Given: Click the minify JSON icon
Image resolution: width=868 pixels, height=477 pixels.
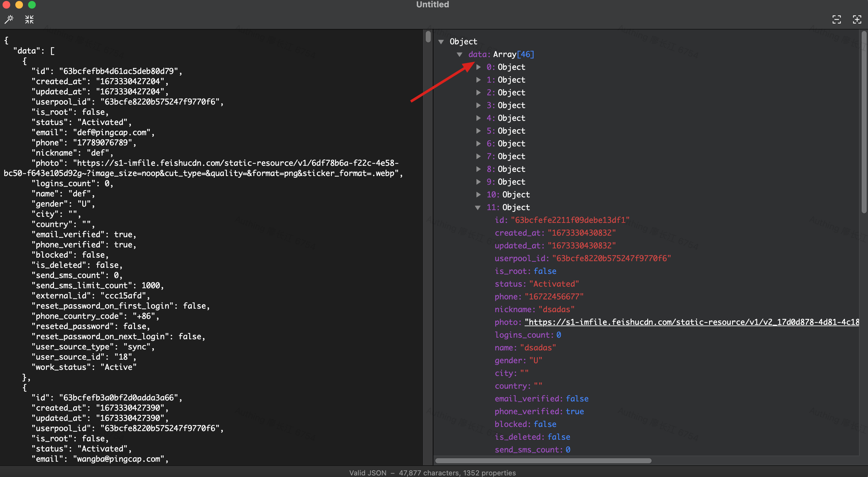Looking at the screenshot, I should pos(29,19).
